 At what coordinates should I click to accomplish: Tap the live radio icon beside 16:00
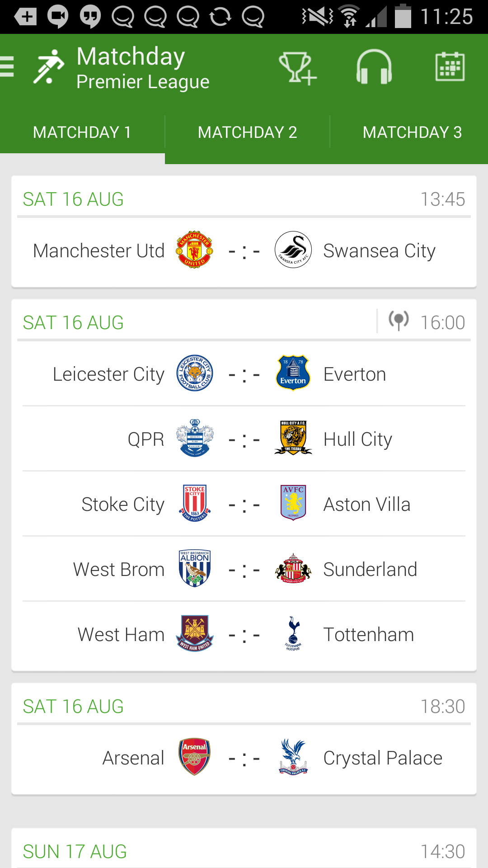[x=399, y=321]
